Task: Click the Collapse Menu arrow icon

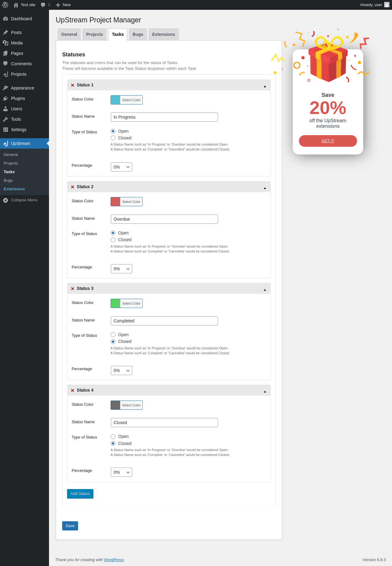Action: coord(6,200)
